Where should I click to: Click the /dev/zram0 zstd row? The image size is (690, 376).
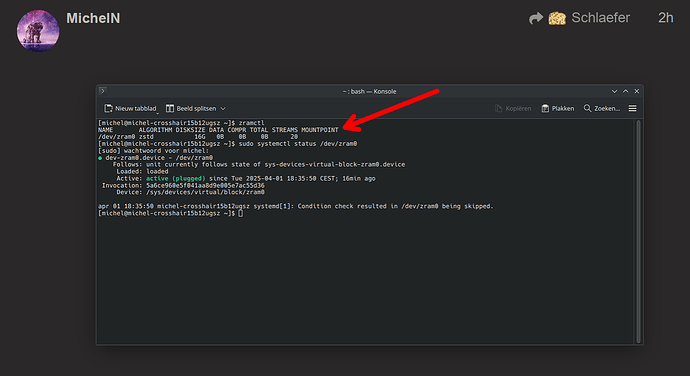198,136
